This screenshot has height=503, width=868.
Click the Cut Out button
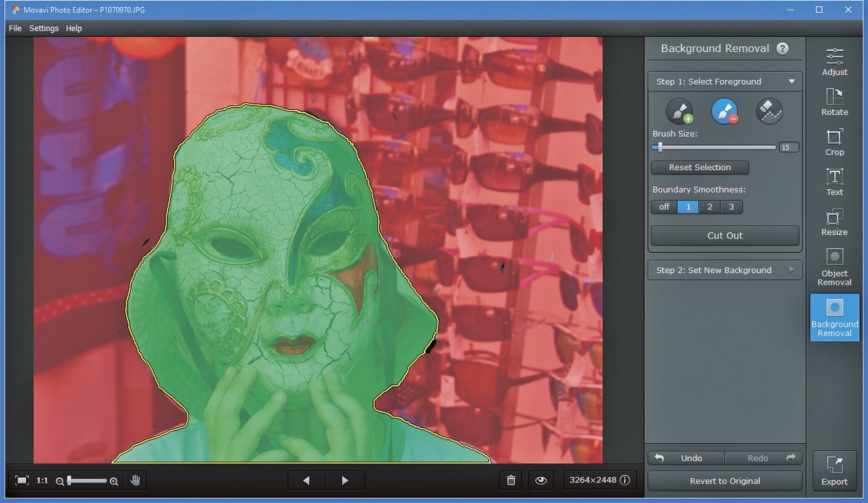point(725,235)
